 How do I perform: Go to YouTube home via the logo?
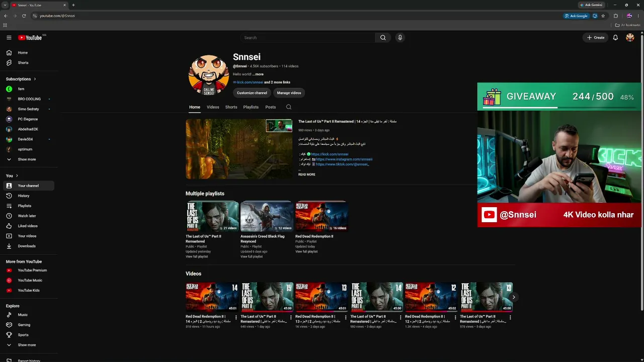tap(30, 38)
